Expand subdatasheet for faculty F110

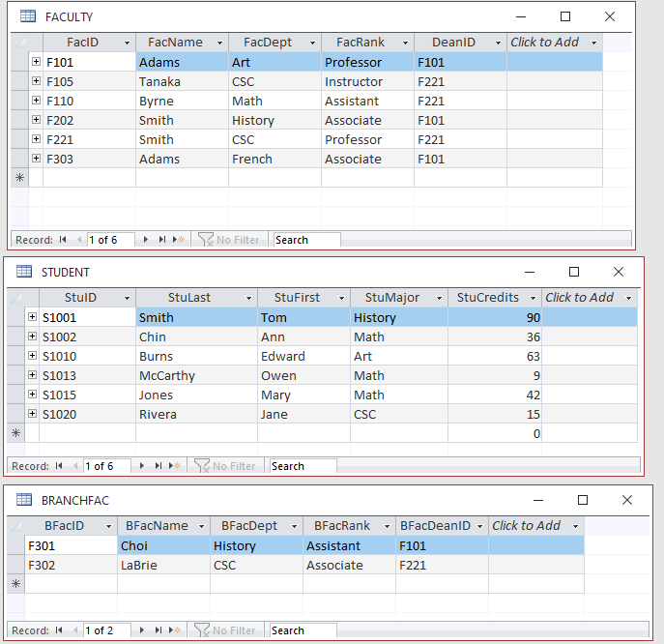point(36,100)
